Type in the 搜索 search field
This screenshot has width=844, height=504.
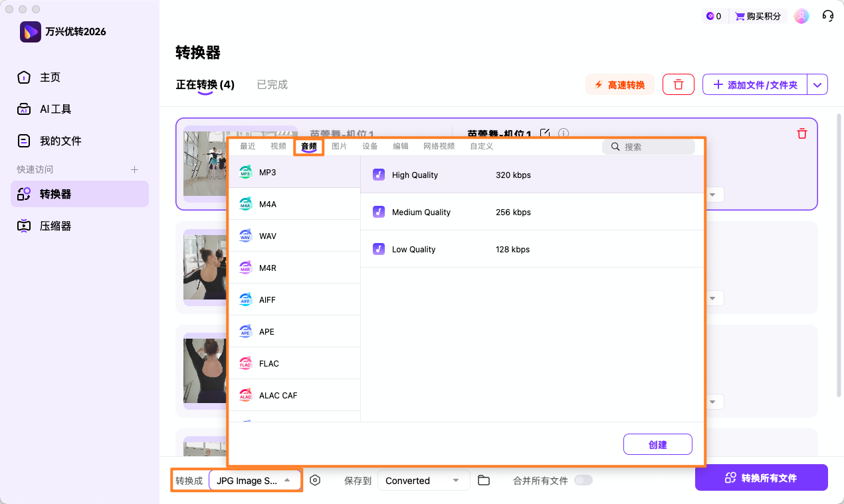(648, 146)
